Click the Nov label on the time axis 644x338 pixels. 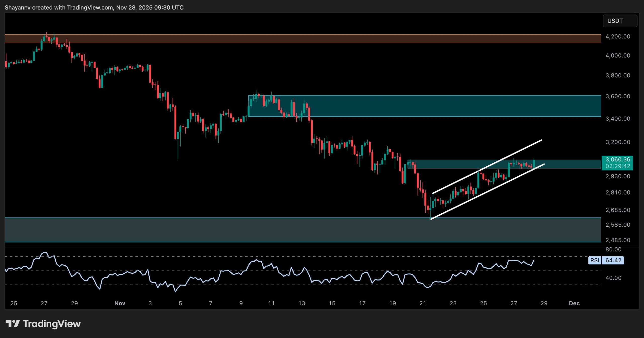point(120,303)
